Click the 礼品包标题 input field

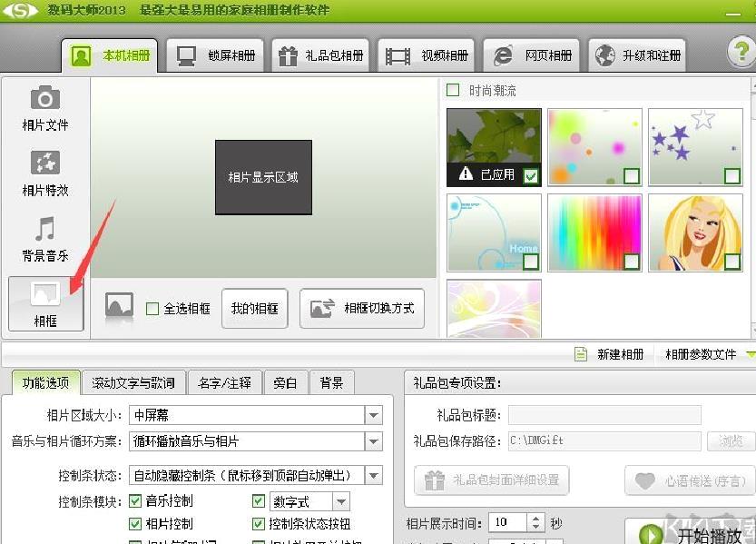(604, 415)
